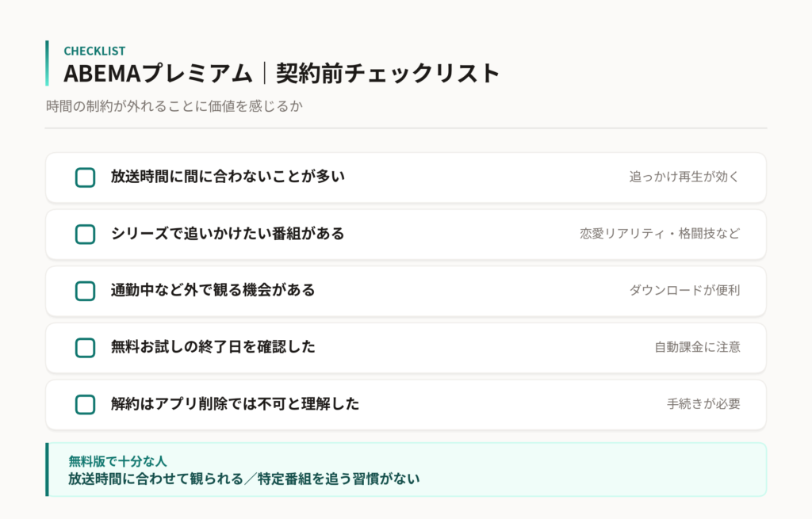Click the 自動課金に注意 hint text

pyautogui.click(x=698, y=347)
